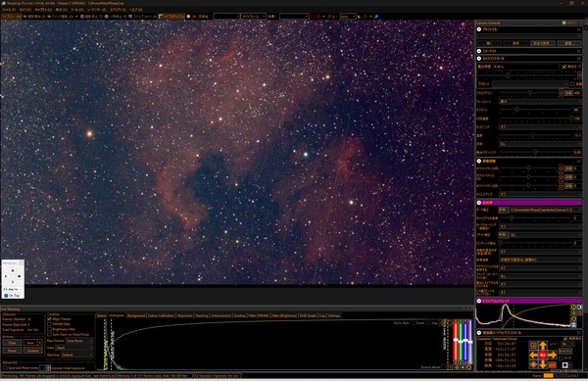Click the Quick Capture toolbar button
The image size is (588, 381).
click(60, 17)
